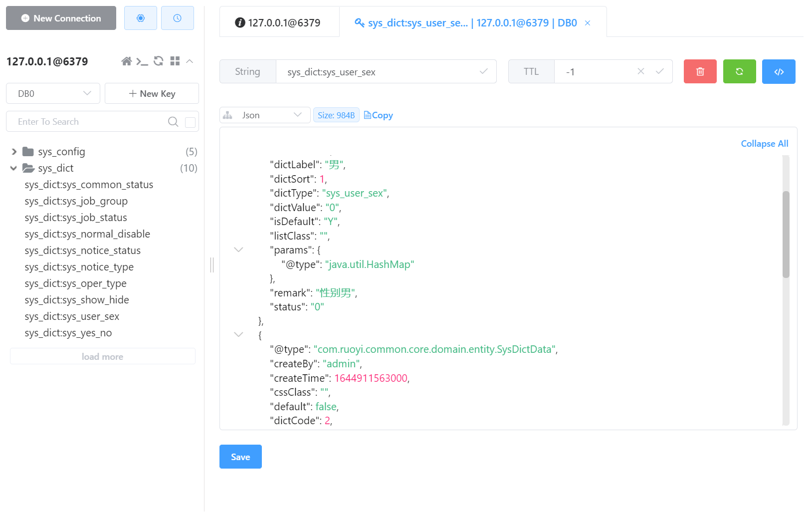This screenshot has width=812, height=517.
Task: Select key sys_dict:sys_yes_no
Action: [68, 333]
